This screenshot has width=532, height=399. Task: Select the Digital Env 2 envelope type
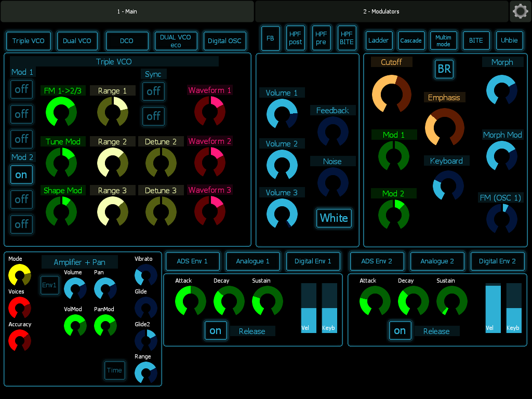point(497,261)
